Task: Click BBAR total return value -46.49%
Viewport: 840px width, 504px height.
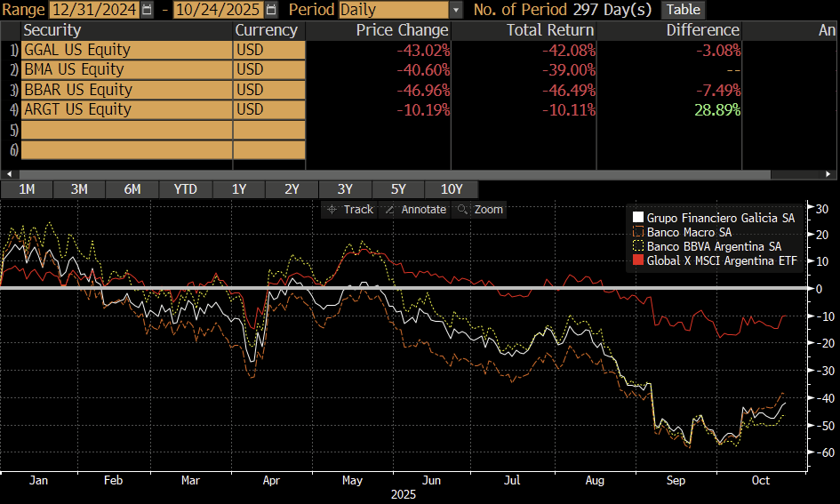Action: (x=569, y=90)
